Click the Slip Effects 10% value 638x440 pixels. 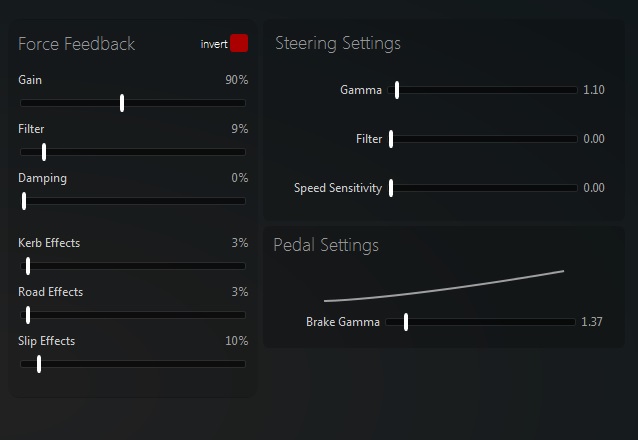(x=237, y=341)
